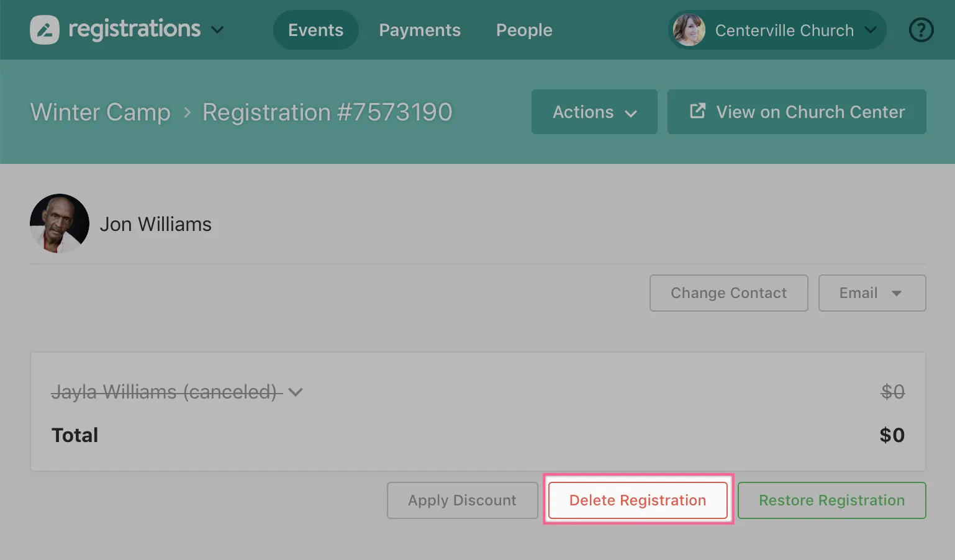
Task: Click the Jon Williams contact name
Action: pyautogui.click(x=155, y=224)
